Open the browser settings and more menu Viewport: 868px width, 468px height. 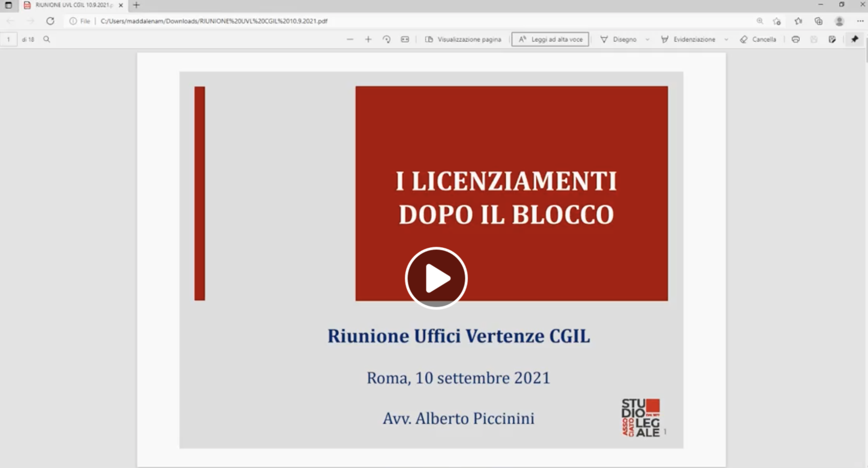click(x=860, y=21)
